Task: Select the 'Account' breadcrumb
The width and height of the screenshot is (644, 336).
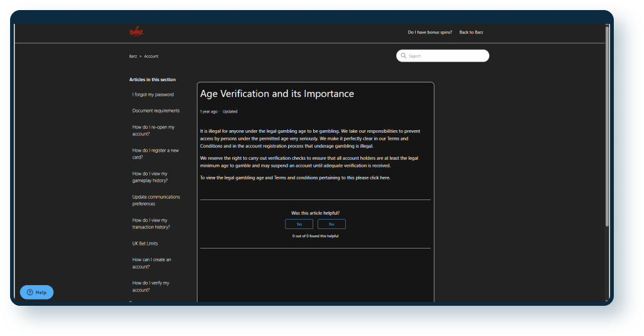Action: tap(151, 57)
